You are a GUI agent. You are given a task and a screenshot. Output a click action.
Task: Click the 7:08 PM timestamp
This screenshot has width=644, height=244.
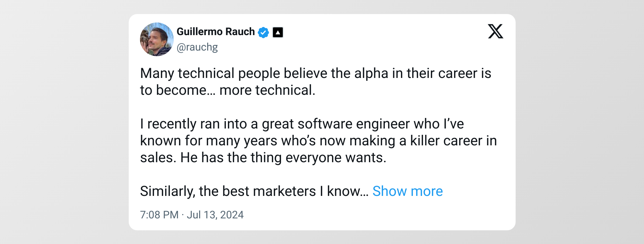click(x=159, y=215)
